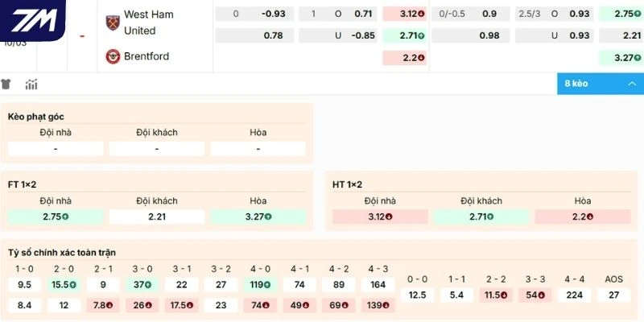Open the jersey lineup icon
This screenshot has height=322, width=644.
click(x=6, y=84)
